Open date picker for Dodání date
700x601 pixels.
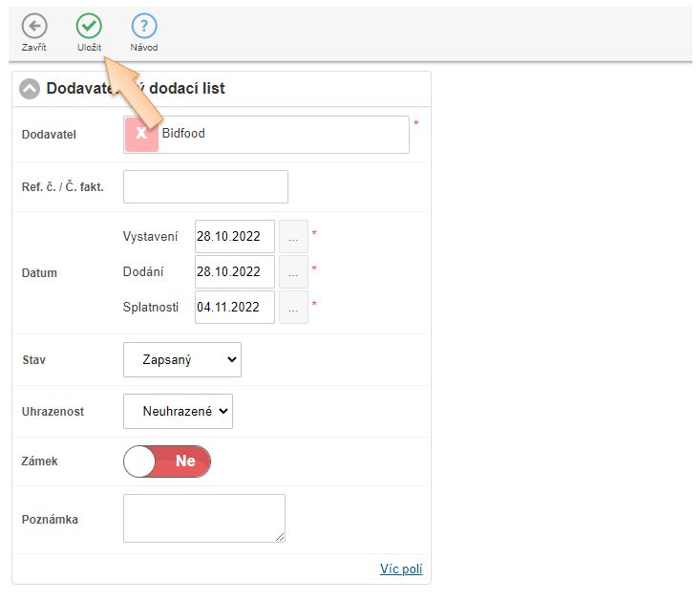293,272
